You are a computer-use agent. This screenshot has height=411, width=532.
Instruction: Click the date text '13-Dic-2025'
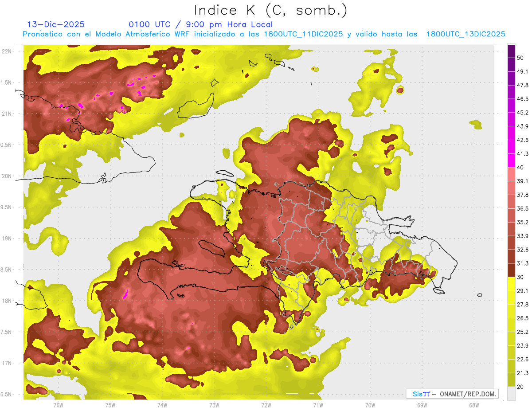pos(56,24)
